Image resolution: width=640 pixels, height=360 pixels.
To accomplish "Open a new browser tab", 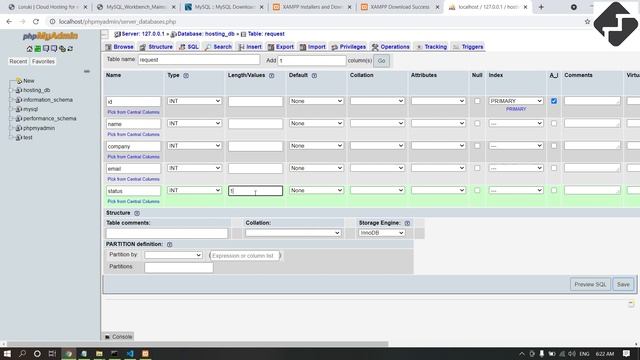I will tap(541, 7).
